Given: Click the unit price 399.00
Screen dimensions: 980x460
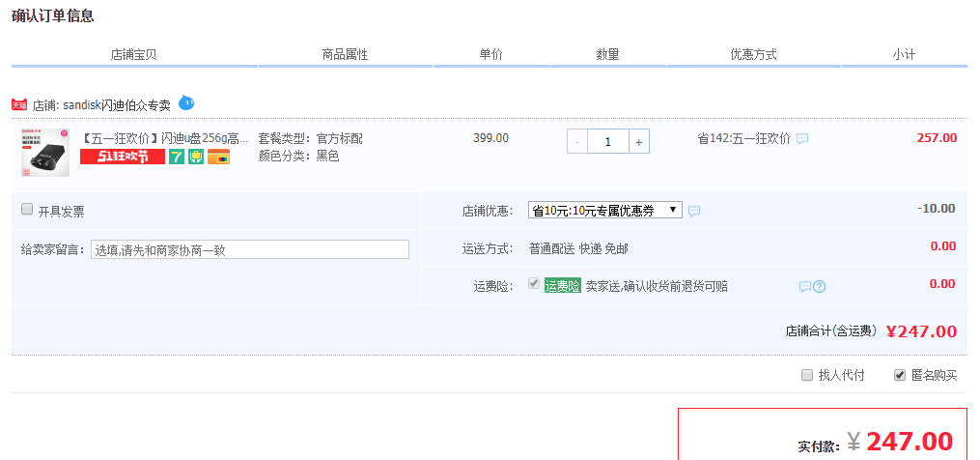Looking at the screenshot, I should (x=491, y=138).
